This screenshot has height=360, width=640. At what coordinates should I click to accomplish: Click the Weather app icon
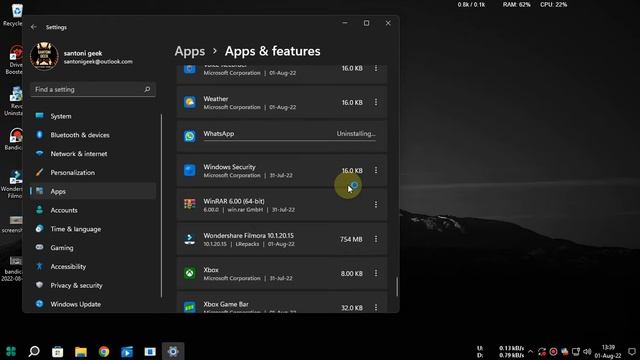point(190,102)
